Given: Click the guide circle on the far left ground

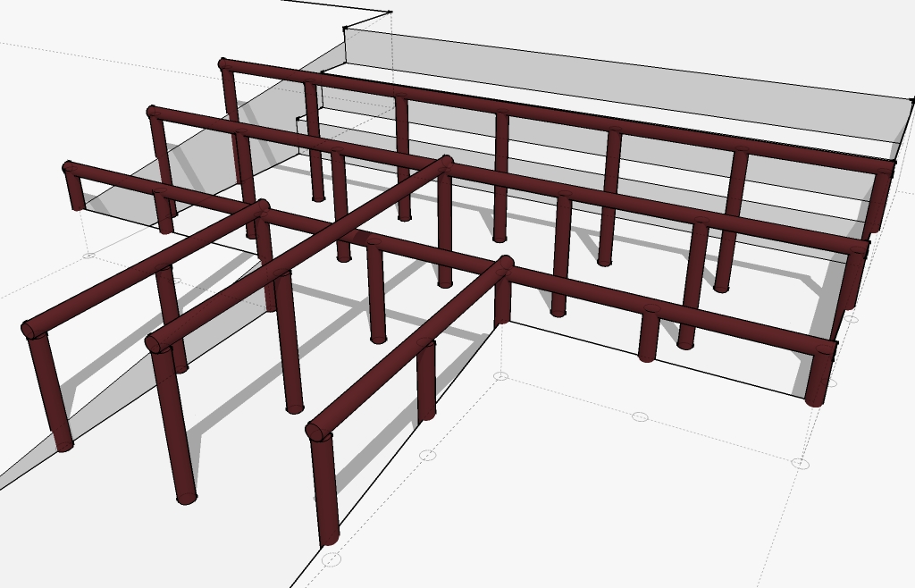Looking at the screenshot, I should click(88, 256).
